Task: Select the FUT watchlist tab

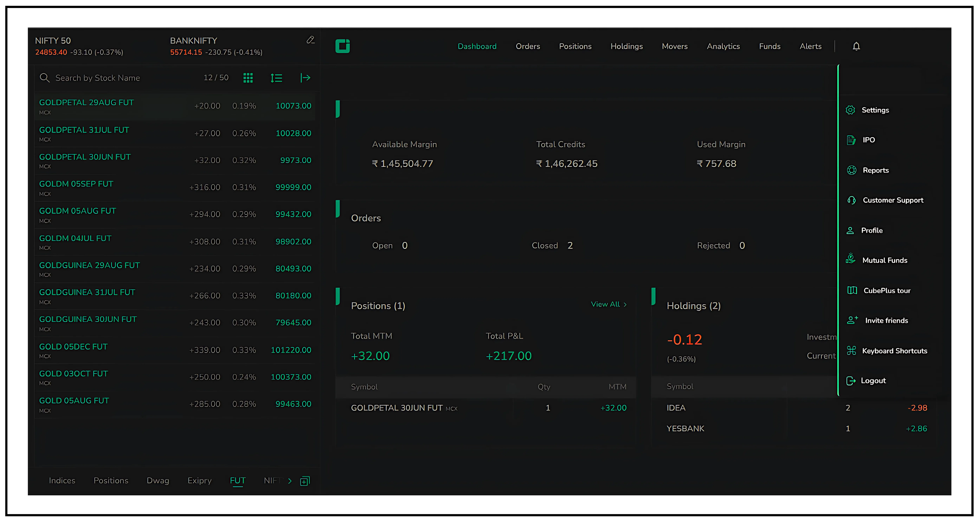Action: pyautogui.click(x=237, y=481)
